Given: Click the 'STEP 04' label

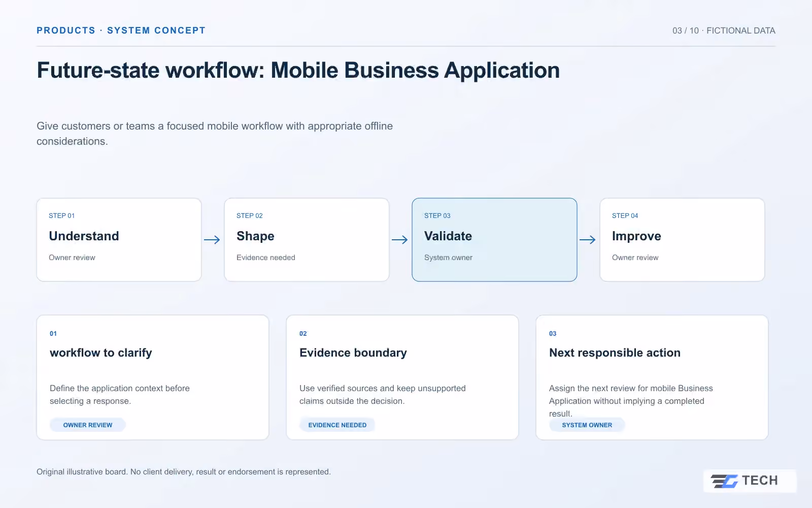Looking at the screenshot, I should point(625,215).
